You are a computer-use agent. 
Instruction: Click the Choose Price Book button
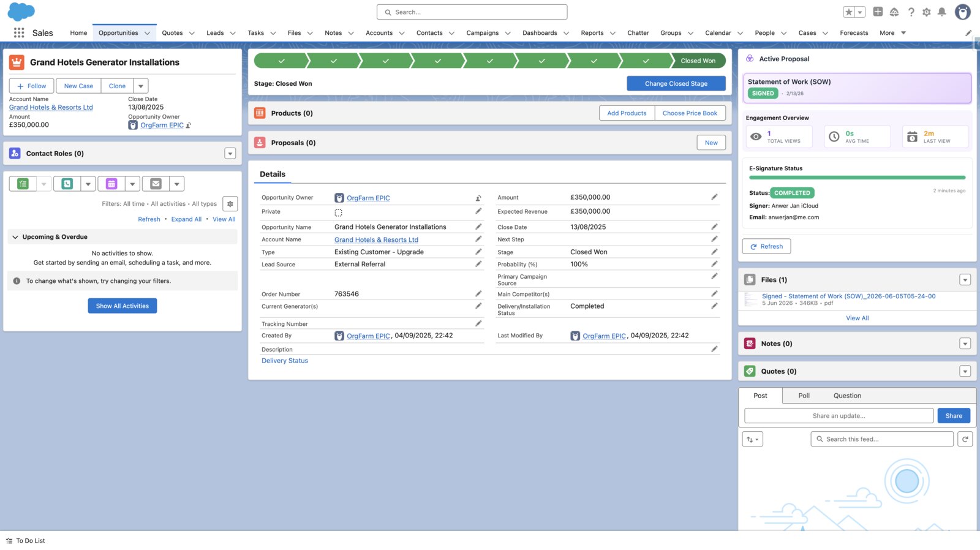(690, 113)
